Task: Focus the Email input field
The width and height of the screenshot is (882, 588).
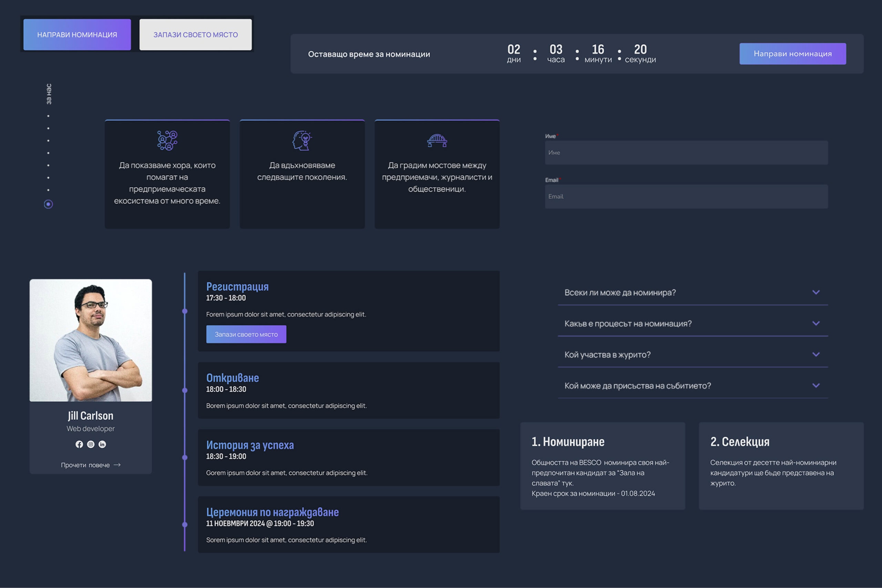Action: point(686,196)
